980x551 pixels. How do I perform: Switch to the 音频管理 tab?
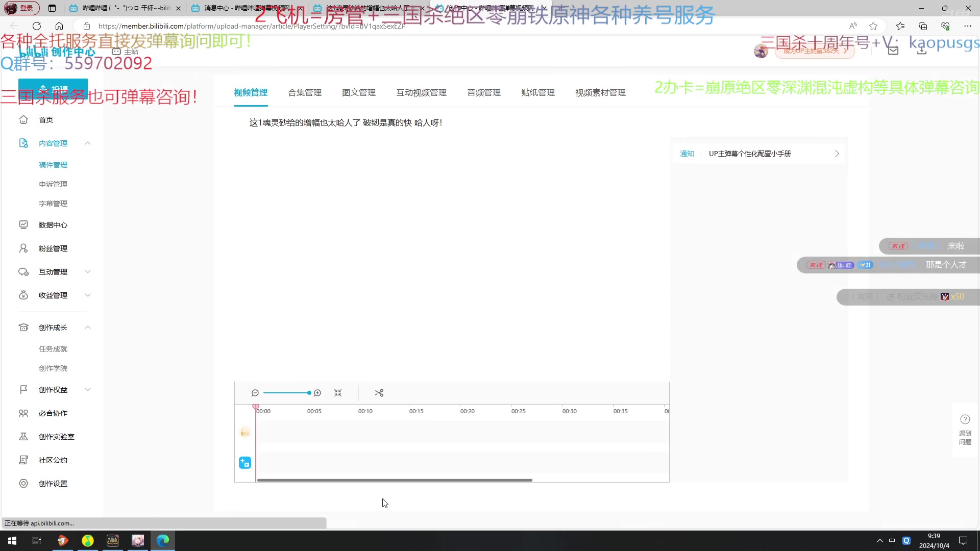coord(484,93)
